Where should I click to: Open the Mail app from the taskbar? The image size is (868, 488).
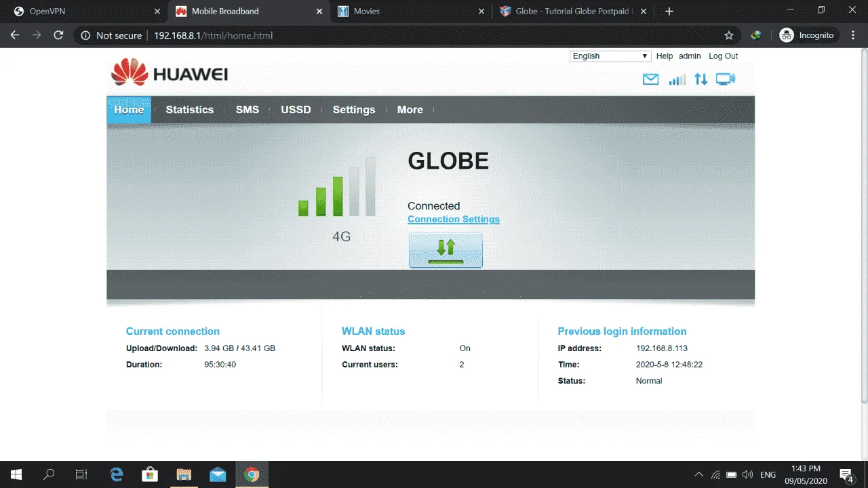click(218, 474)
